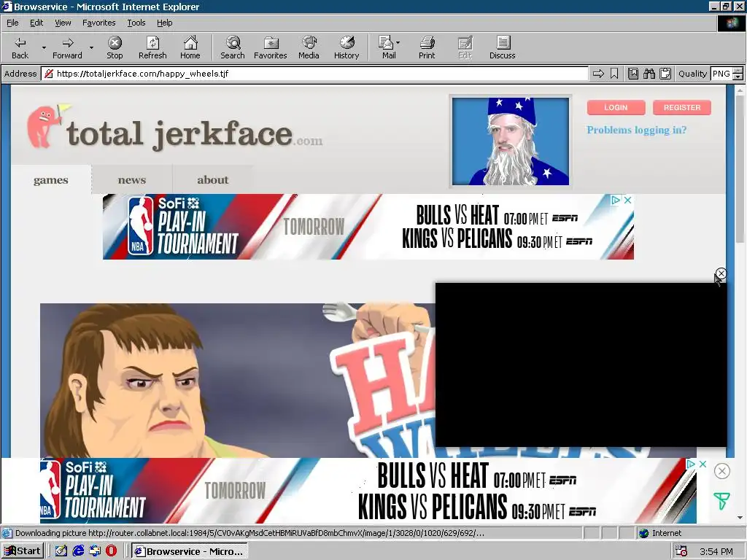Click the page scrollbar up arrow
The height and width of the screenshot is (560, 747).
[x=740, y=90]
